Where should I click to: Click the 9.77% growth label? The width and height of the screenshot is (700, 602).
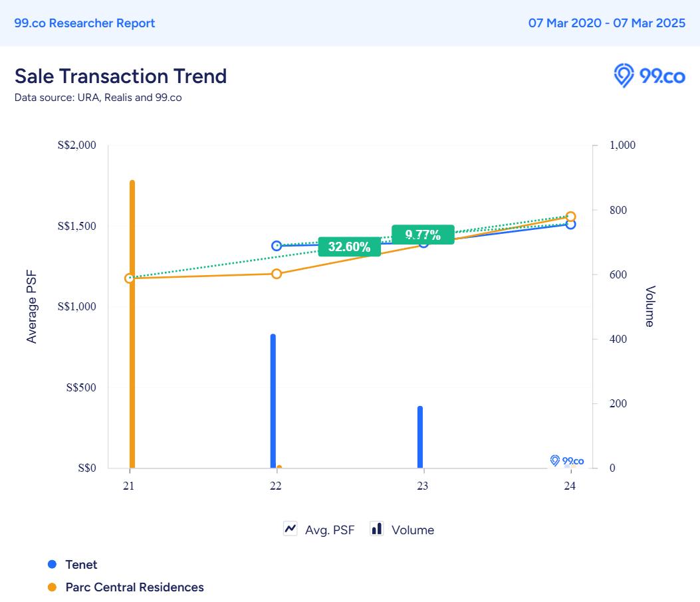click(423, 235)
